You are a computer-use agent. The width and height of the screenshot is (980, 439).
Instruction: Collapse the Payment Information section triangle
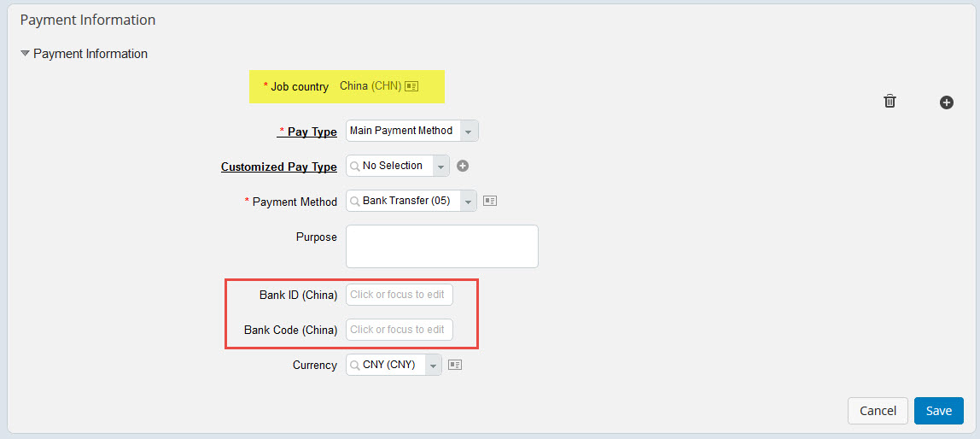pyautogui.click(x=25, y=54)
